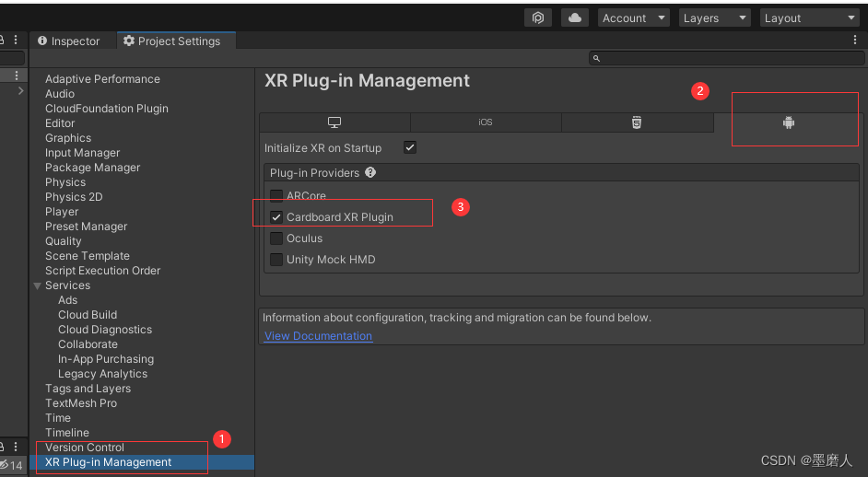Select the Time settings category
868x477 pixels.
coord(58,418)
